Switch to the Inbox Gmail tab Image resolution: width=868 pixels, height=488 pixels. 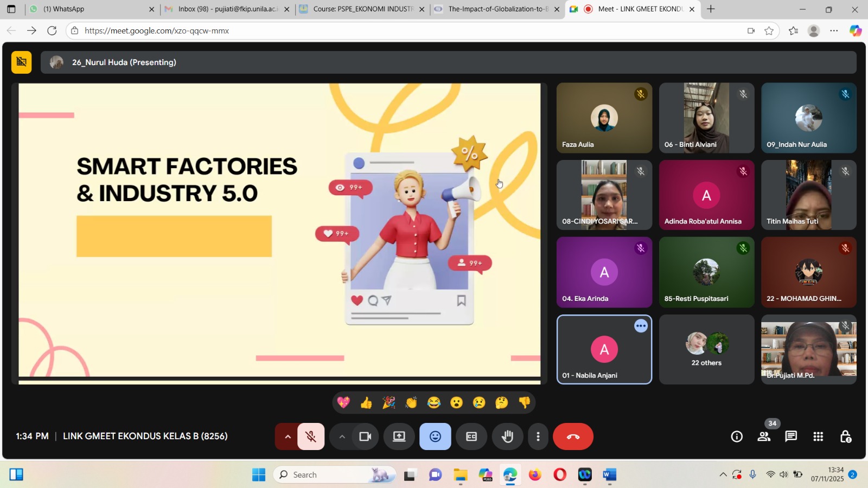coord(228,9)
